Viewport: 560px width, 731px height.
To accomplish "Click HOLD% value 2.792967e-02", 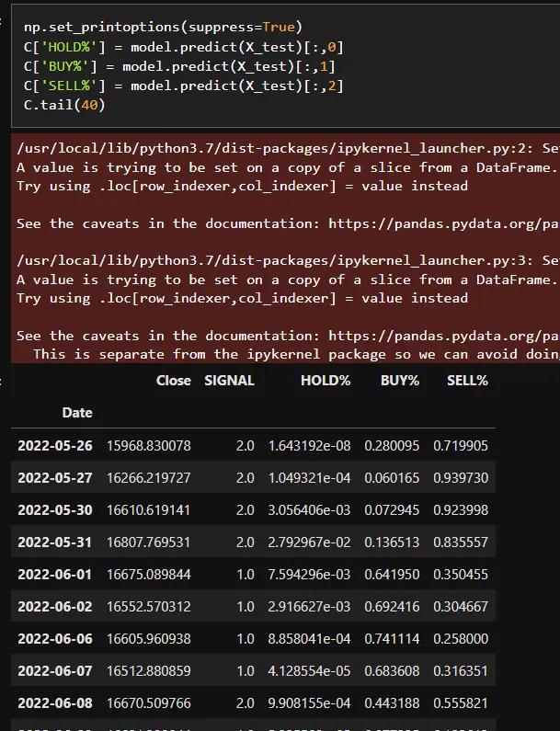I will pyautogui.click(x=309, y=543).
